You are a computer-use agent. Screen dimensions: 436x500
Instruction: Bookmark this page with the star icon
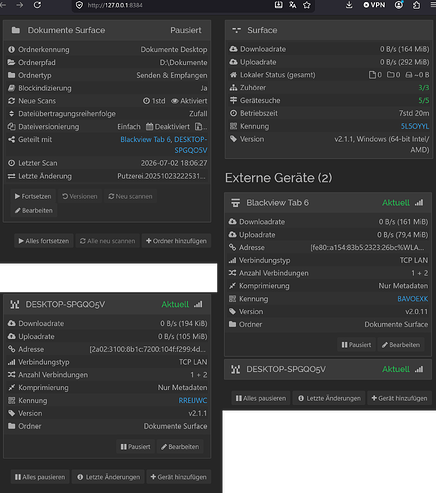coord(307,5)
